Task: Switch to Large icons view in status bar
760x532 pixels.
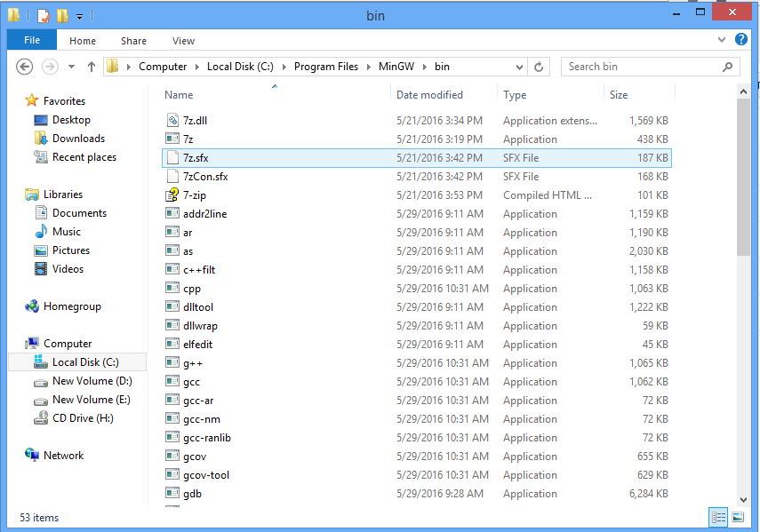Action: [738, 517]
